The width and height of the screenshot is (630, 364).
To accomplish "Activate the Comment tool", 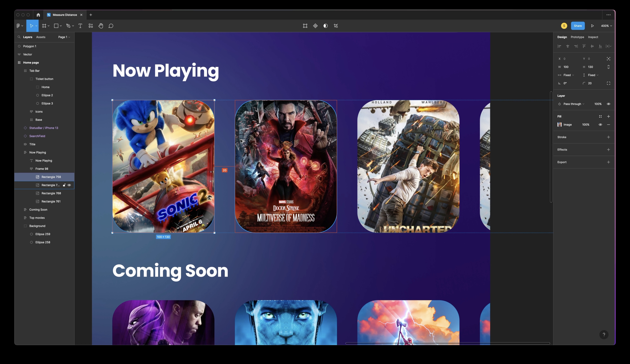I will click(x=111, y=26).
